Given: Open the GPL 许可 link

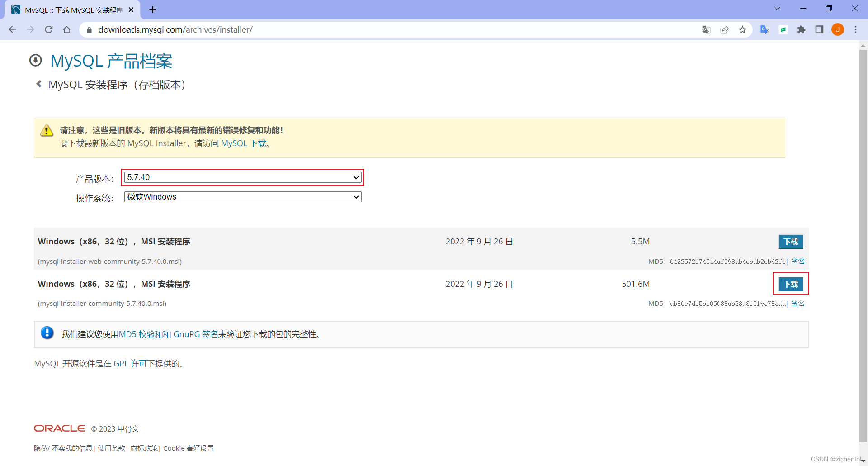Looking at the screenshot, I should tap(130, 364).
